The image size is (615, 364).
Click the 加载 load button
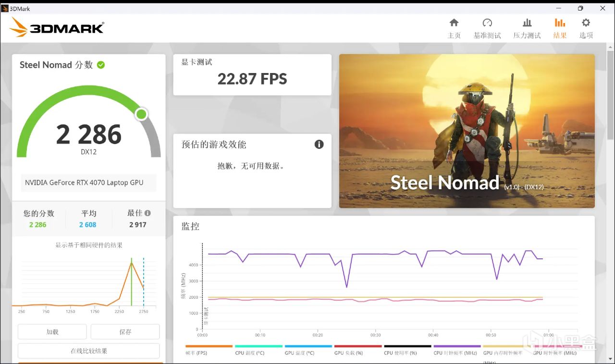52,332
